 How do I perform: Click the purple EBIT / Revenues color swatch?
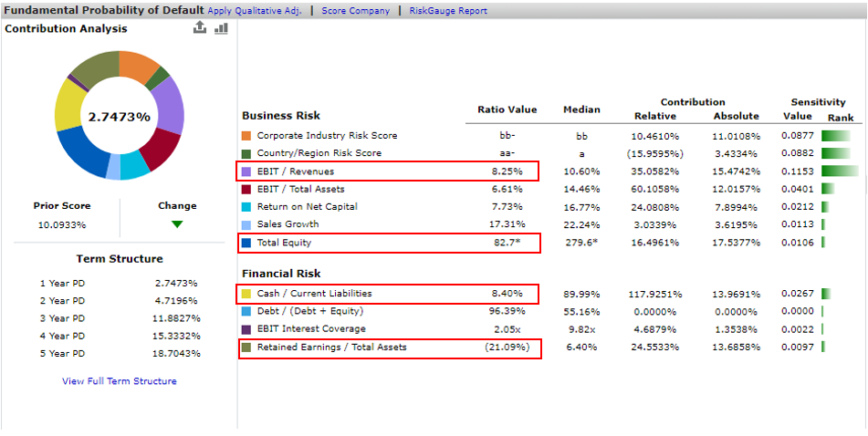click(246, 171)
